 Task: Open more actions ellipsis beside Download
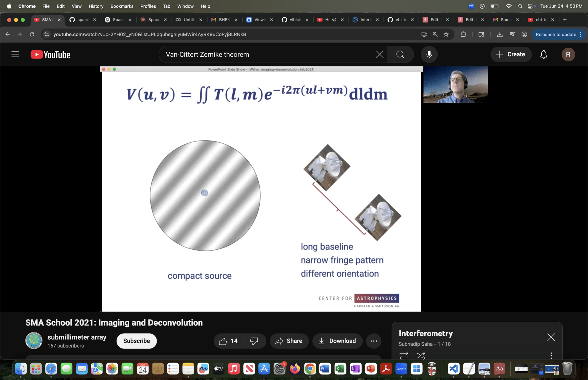(x=374, y=341)
